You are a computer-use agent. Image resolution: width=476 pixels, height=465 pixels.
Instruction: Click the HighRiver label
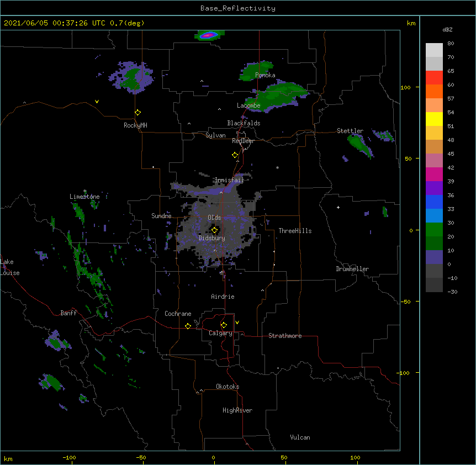click(x=237, y=410)
